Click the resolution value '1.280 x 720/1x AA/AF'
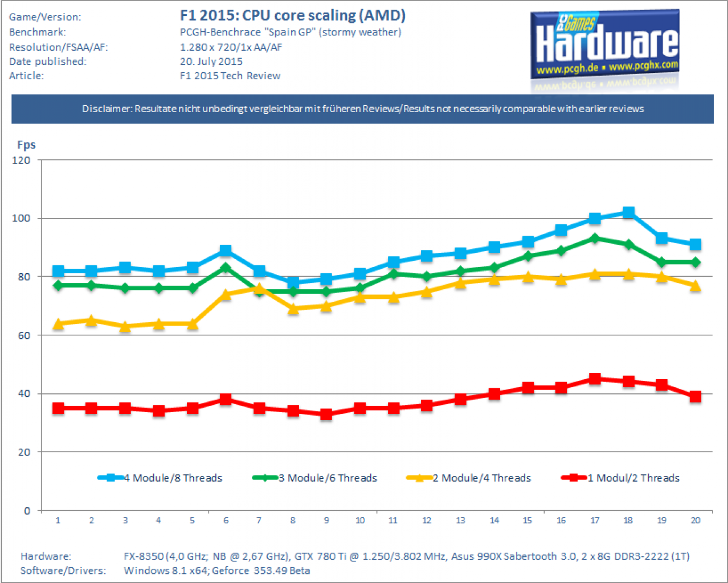Image resolution: width=728 pixels, height=583 pixels. click(x=231, y=47)
